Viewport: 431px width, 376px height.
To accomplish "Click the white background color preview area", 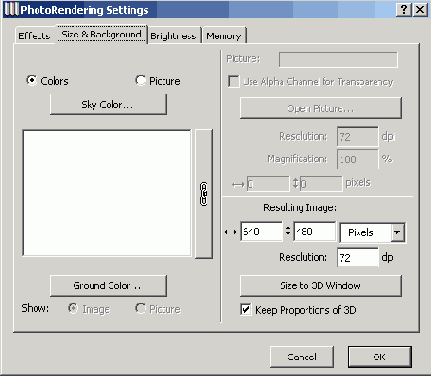I will 107,193.
